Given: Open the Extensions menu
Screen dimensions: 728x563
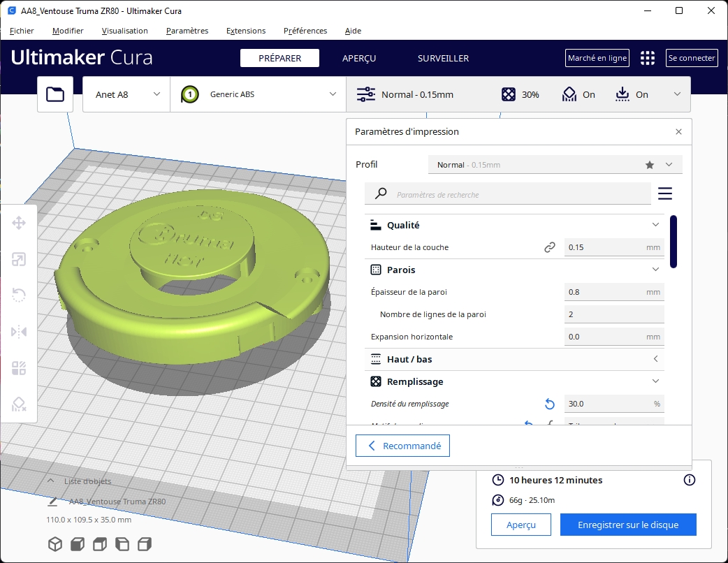Looking at the screenshot, I should (x=246, y=31).
